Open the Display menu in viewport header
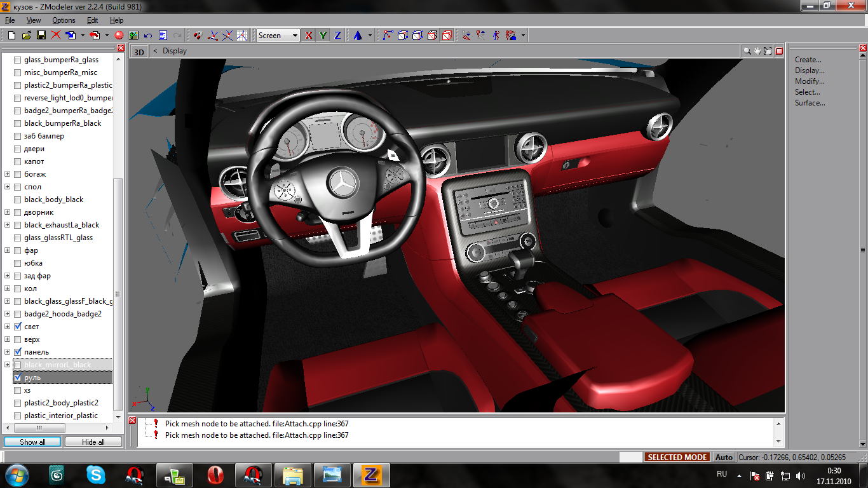 click(175, 51)
